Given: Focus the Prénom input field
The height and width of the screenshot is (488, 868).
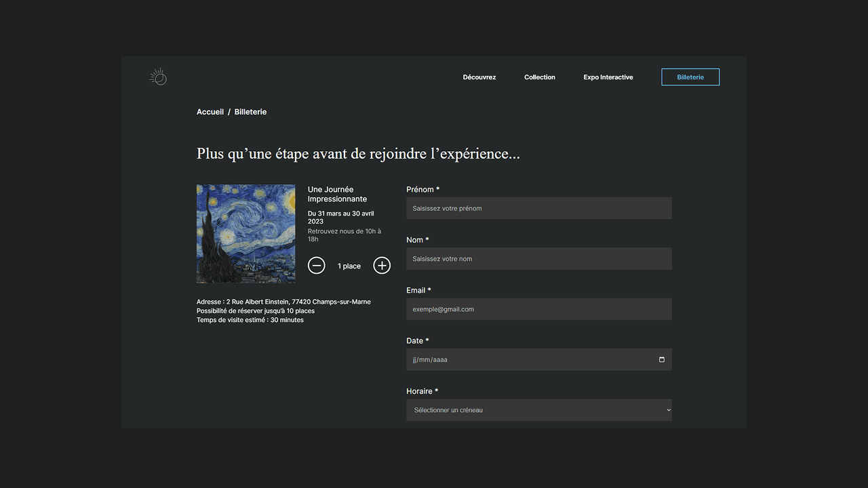Looking at the screenshot, I should pyautogui.click(x=538, y=208).
